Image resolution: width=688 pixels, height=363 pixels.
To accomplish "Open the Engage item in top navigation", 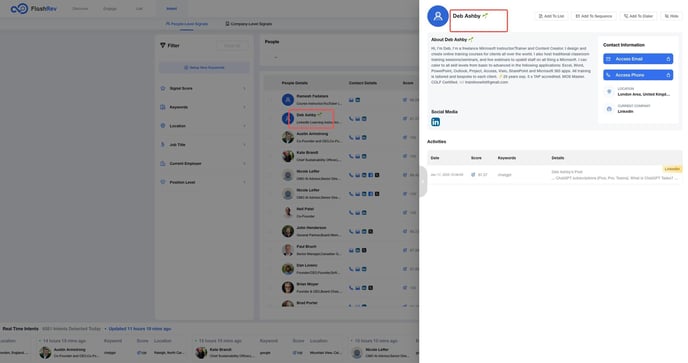I will tap(110, 9).
